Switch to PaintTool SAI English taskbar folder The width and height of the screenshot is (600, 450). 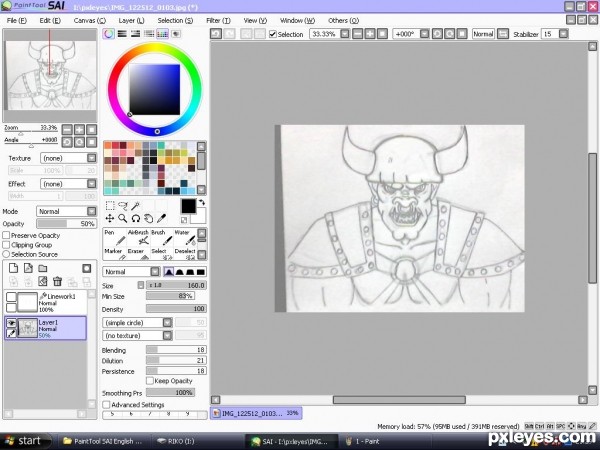[x=103, y=441]
